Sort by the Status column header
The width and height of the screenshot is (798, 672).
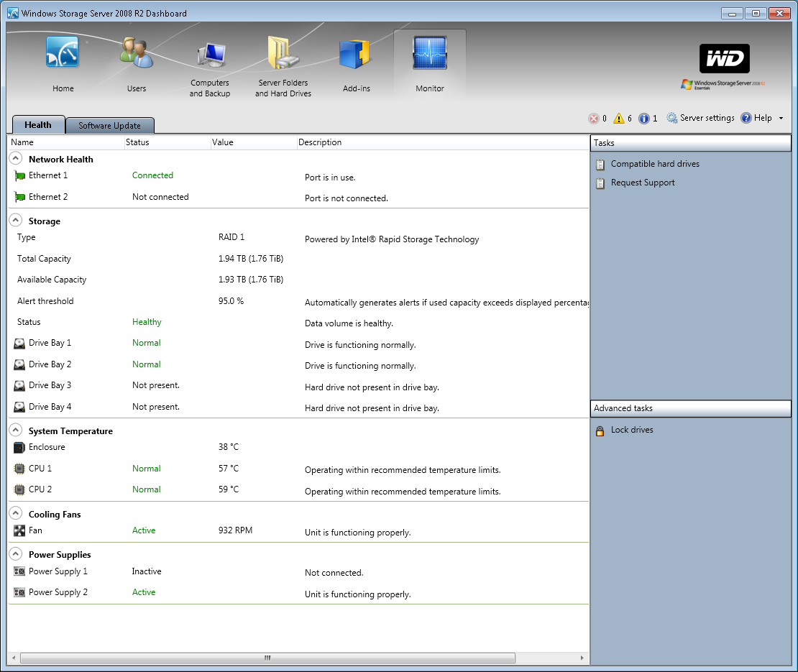click(x=168, y=142)
